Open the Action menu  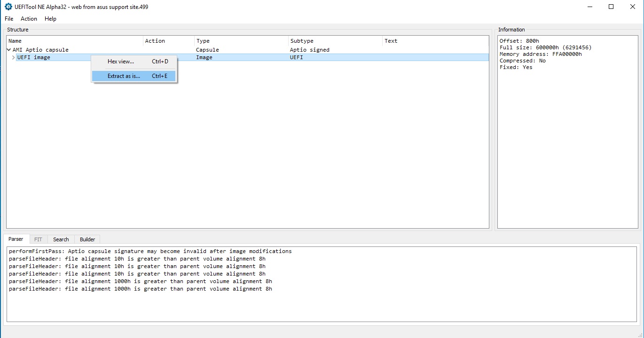point(29,19)
